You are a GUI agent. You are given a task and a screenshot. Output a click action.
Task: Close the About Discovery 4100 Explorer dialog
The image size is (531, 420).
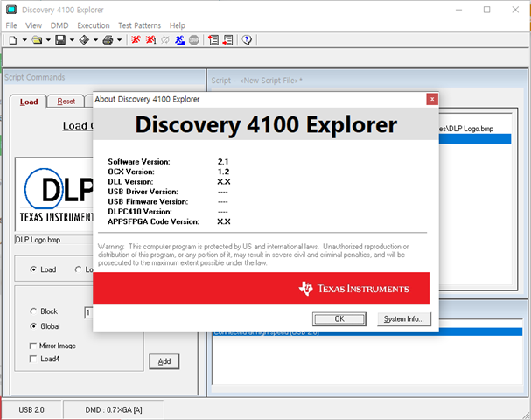pyautogui.click(x=432, y=99)
